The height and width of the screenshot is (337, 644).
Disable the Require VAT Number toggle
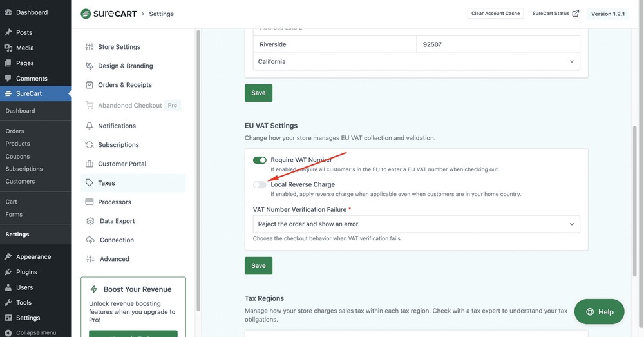260,160
